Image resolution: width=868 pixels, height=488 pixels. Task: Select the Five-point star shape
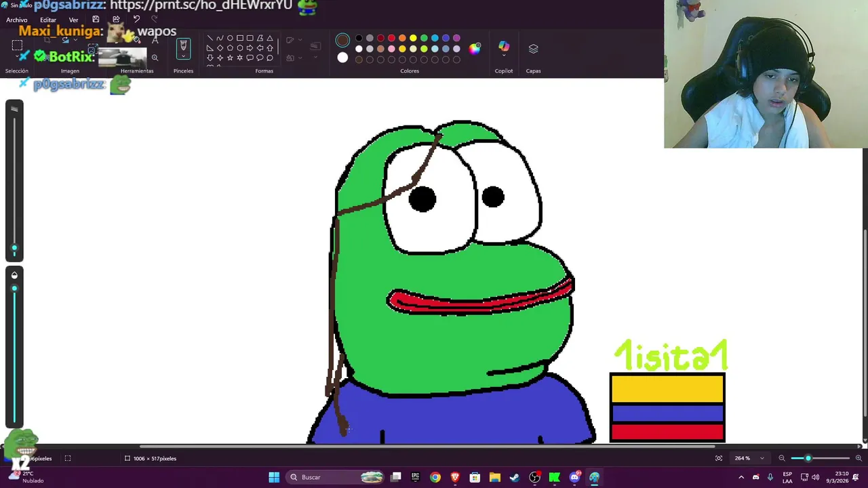click(x=230, y=58)
